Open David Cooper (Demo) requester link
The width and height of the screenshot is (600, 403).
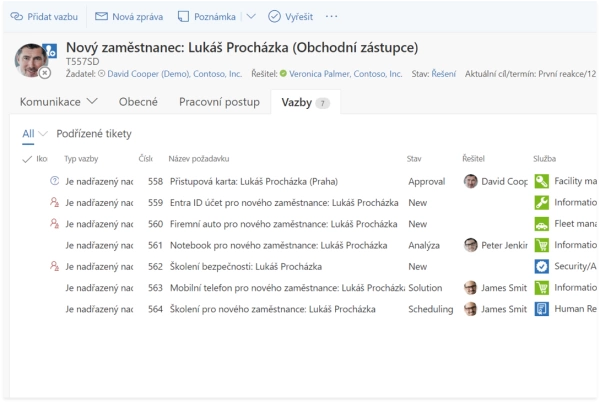click(x=174, y=74)
